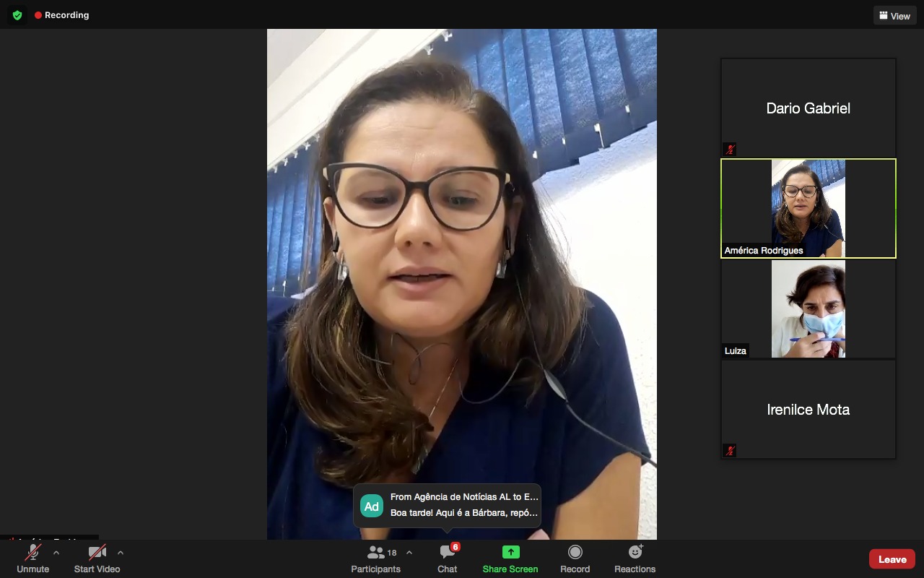Unmute the microphone
924x578 pixels.
(33, 559)
